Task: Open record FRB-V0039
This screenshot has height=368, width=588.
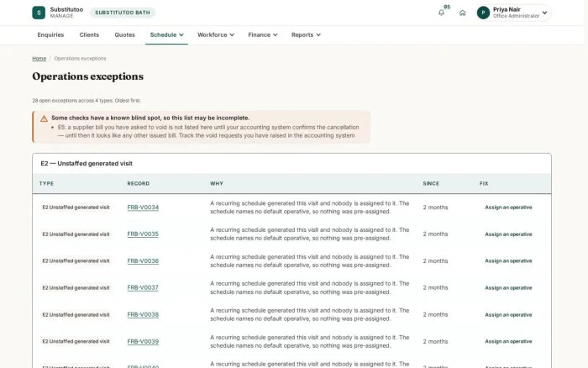Action: point(143,342)
